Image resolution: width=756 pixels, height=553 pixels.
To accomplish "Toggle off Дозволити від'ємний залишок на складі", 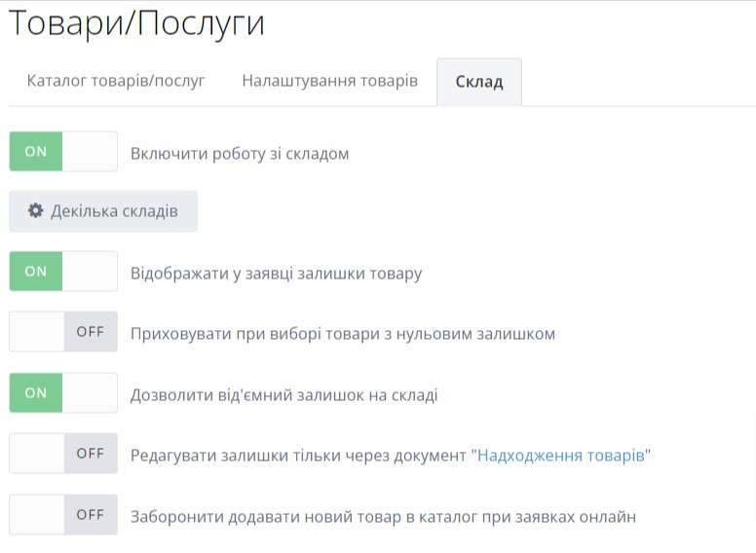I will click(63, 393).
